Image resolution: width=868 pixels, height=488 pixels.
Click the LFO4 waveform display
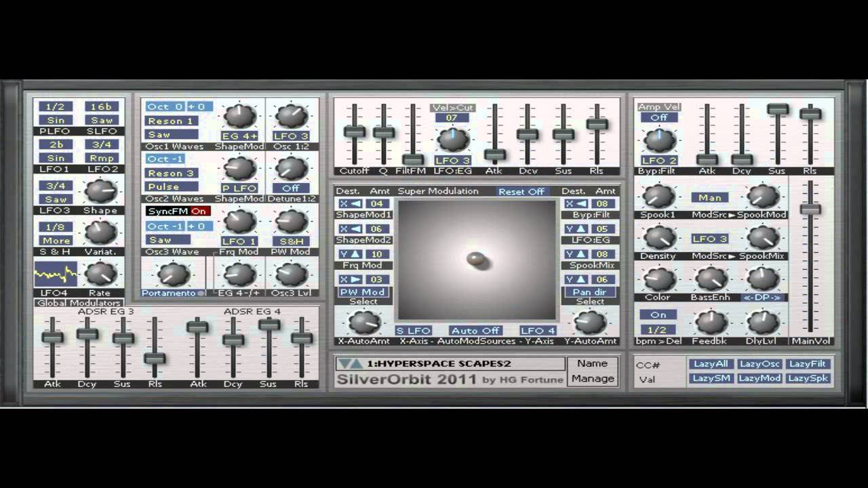[56, 274]
